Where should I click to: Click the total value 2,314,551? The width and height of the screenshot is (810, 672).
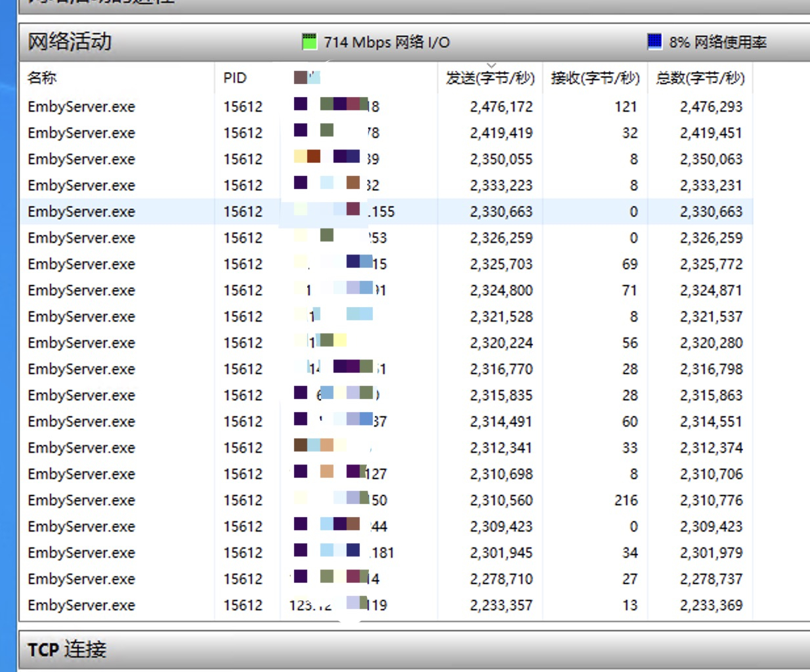[x=712, y=421]
